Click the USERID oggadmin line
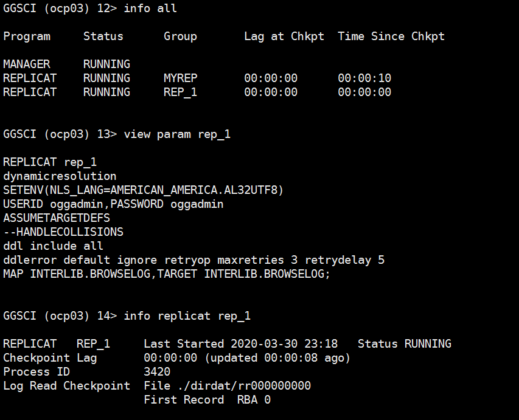519x420 pixels. tap(113, 204)
